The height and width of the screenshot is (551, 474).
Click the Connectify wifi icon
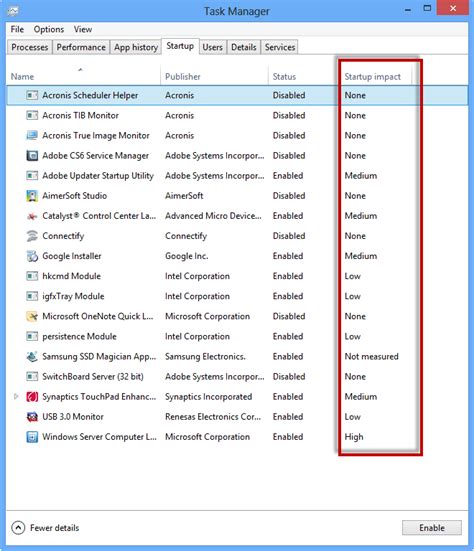coord(32,236)
